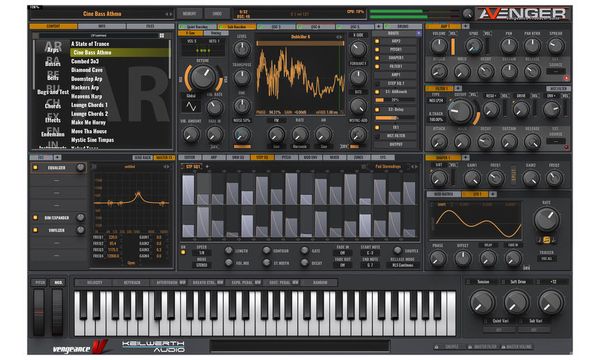Viewport: 600px width, 360px height.
Task: Toggle FILTER1 routing LED
Action: pos(377,67)
